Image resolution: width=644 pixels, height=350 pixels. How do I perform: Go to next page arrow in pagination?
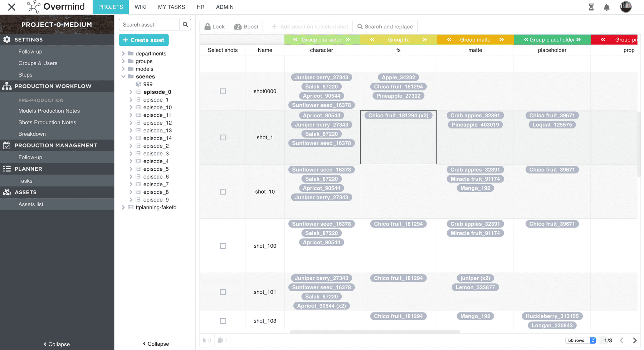tap(635, 340)
